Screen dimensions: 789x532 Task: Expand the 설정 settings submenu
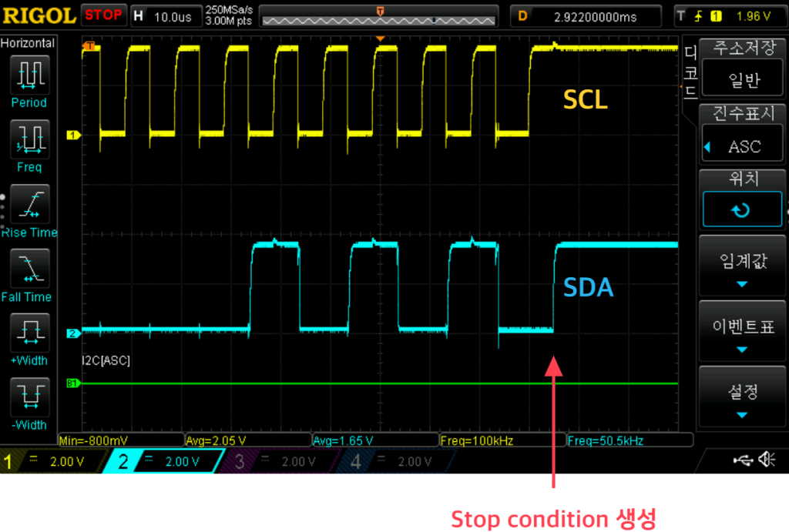pos(742,396)
